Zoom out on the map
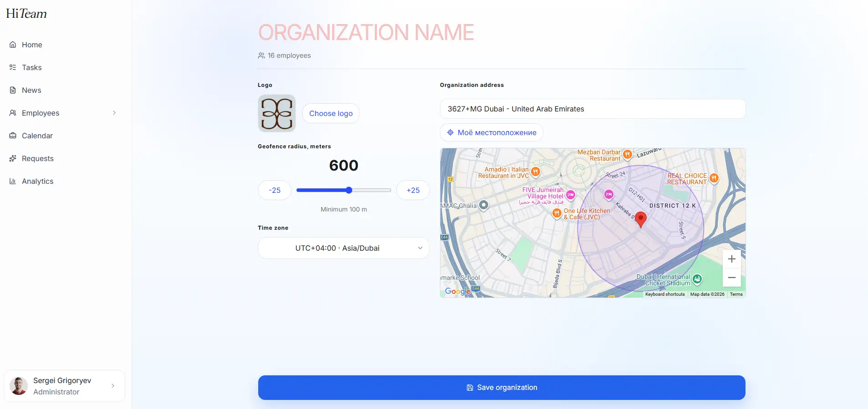 point(732,278)
